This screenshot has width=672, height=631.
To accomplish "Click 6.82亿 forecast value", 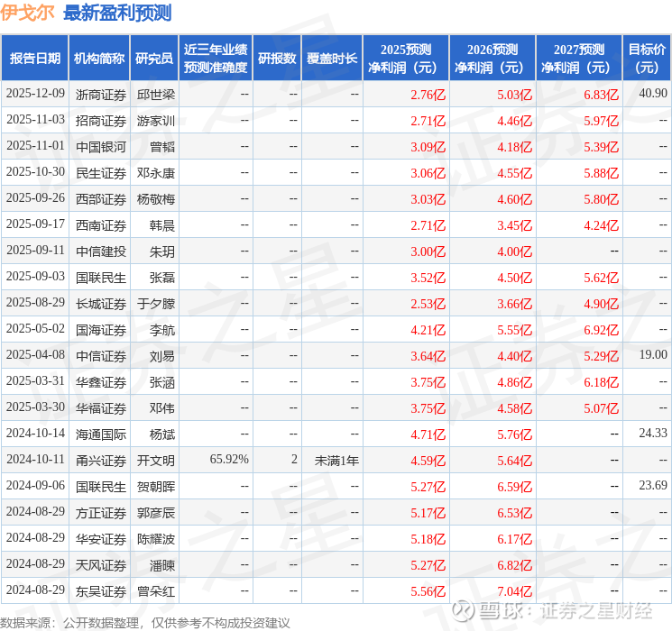I will click(x=514, y=564).
